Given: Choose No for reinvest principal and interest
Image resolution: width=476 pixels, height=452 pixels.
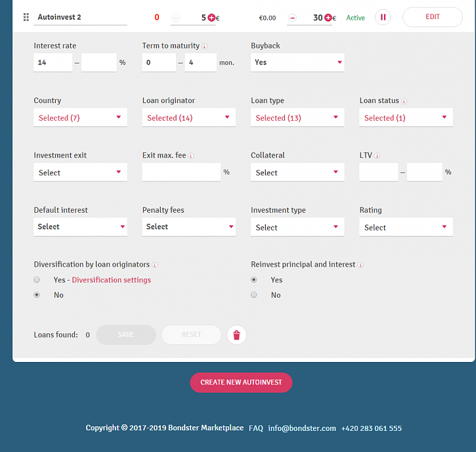Looking at the screenshot, I should [254, 295].
